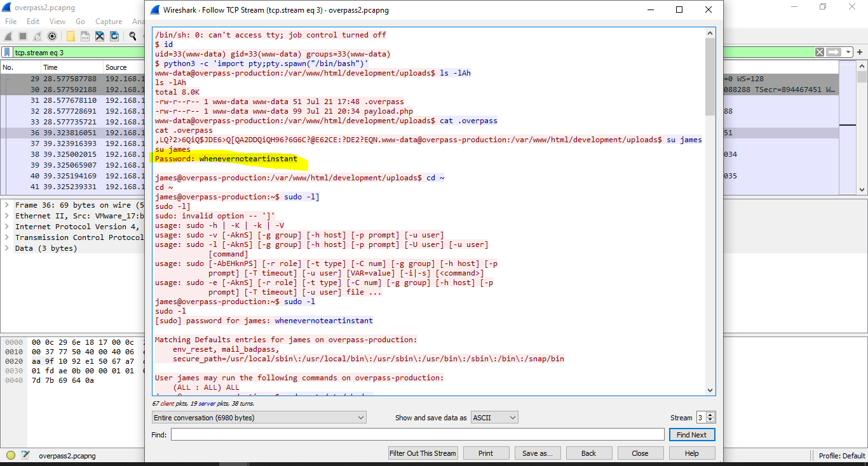Click the uid=33(www-data) output line
The image size is (868, 466).
273,54
